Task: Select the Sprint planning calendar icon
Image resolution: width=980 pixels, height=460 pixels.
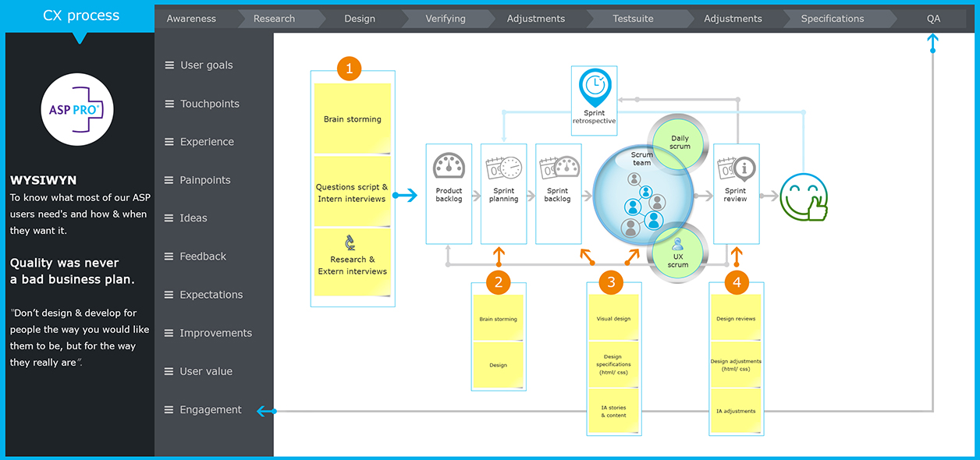Action: click(503, 168)
